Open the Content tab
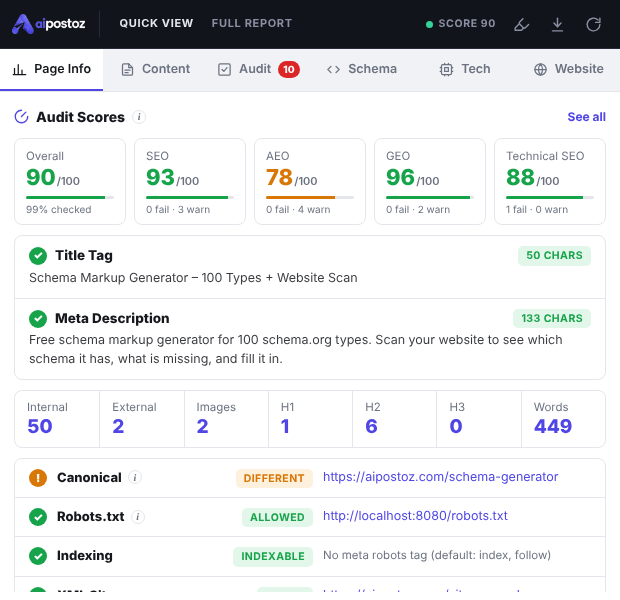Image resolution: width=620 pixels, height=600 pixels. (x=155, y=69)
